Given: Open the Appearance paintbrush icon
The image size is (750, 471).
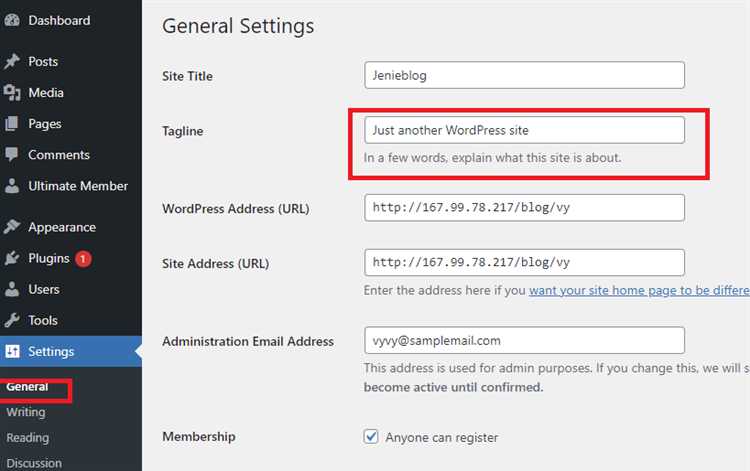Looking at the screenshot, I should pyautogui.click(x=12, y=227).
